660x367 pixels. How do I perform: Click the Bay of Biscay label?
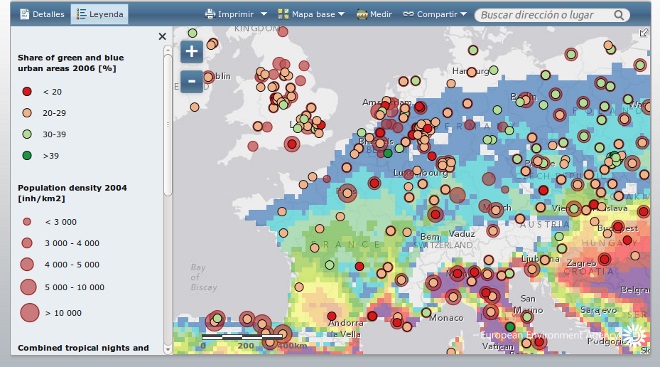[204, 278]
